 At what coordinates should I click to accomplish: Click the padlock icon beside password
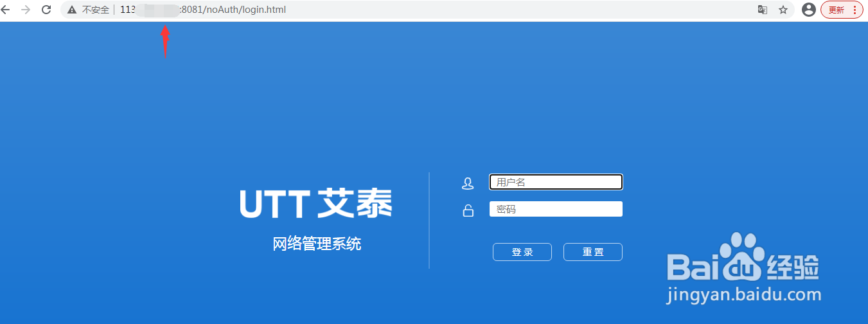tap(468, 210)
